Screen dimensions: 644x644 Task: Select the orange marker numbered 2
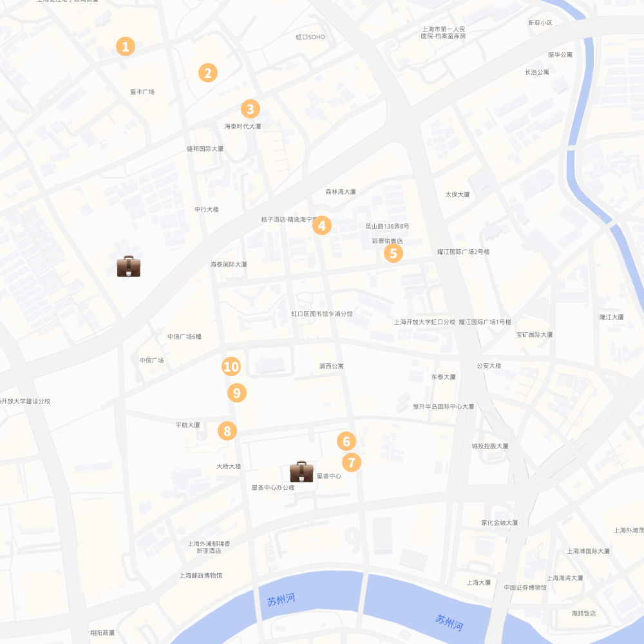[x=208, y=73]
